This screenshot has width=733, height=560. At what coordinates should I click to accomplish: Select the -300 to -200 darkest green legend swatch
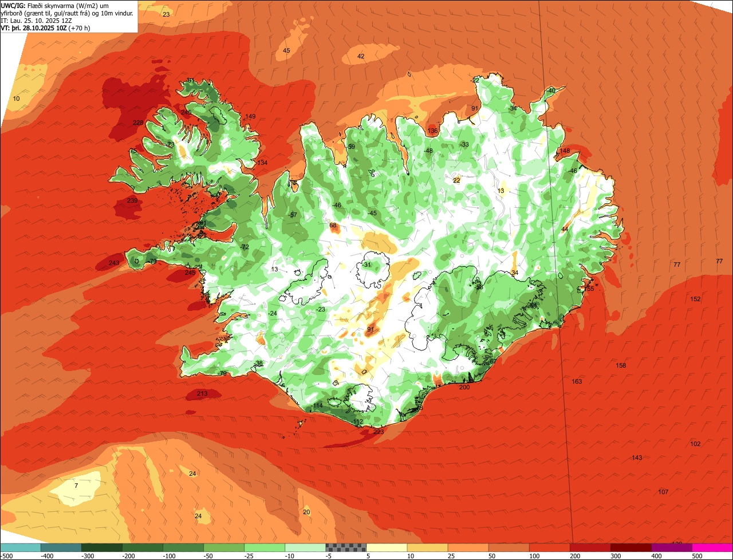[x=102, y=547]
